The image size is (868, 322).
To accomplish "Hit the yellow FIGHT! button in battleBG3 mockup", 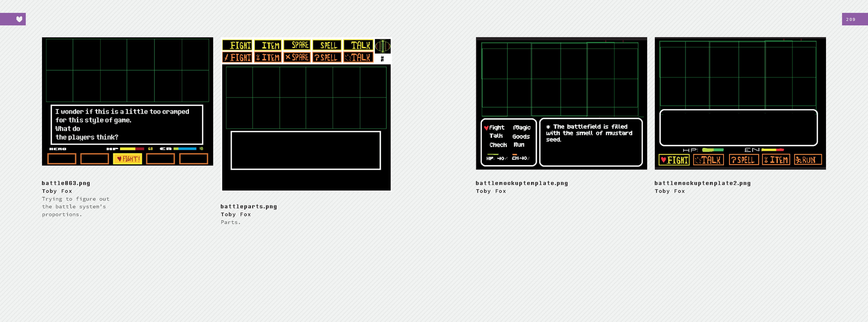I will click(x=128, y=159).
